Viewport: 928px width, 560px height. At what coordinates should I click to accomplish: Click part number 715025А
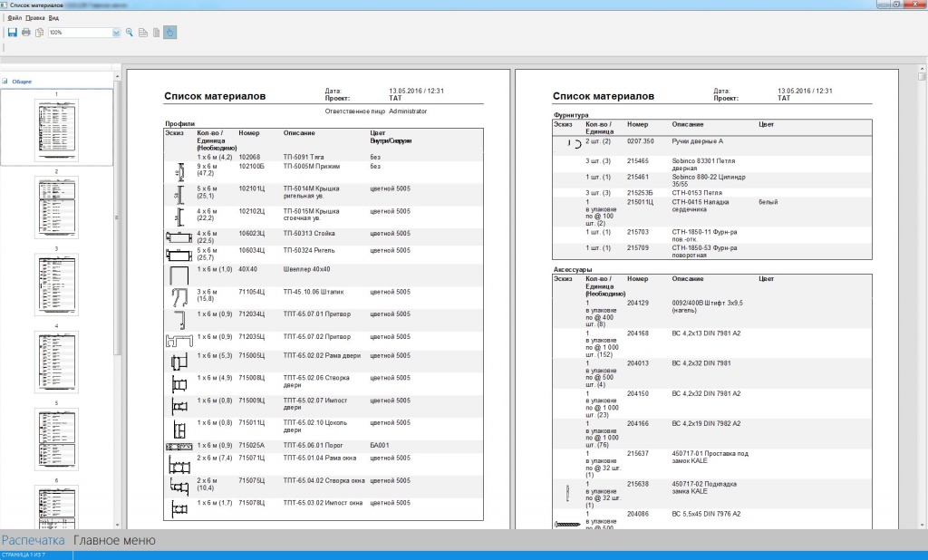coord(252,445)
